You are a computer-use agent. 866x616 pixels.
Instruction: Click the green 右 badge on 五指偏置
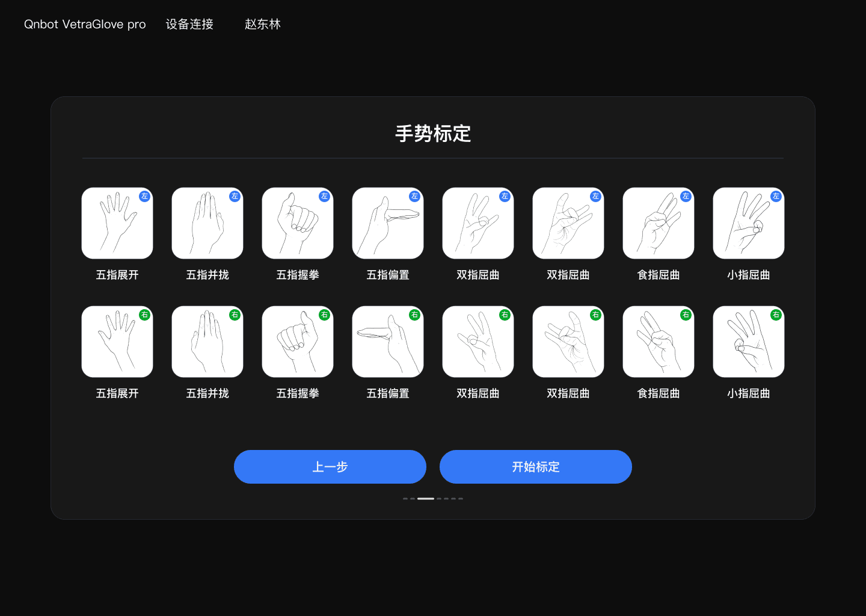[415, 315]
